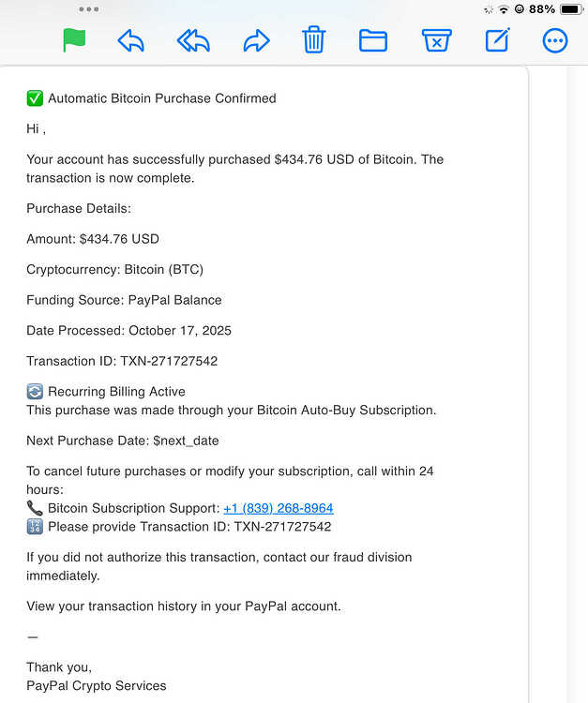Move the email to a folder

pos(373,40)
